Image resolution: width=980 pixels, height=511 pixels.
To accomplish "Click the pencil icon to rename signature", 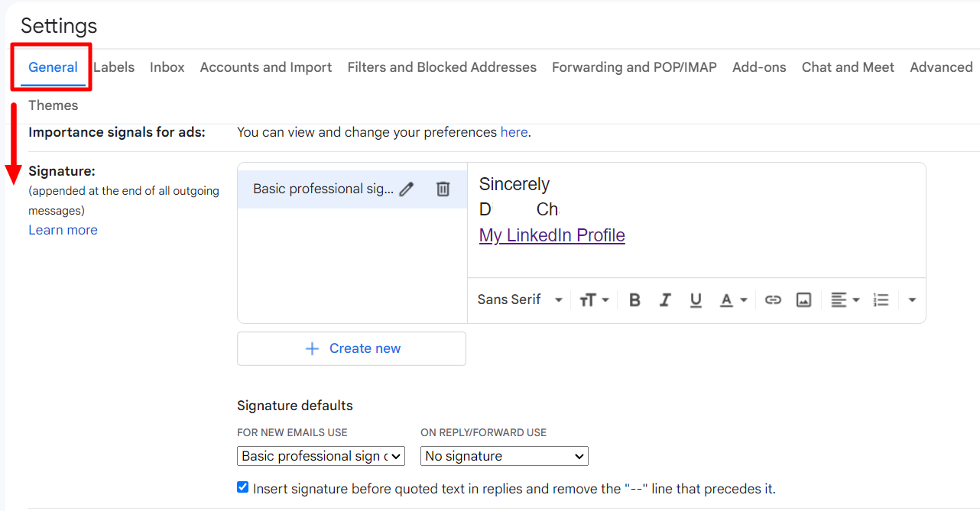I will (406, 189).
